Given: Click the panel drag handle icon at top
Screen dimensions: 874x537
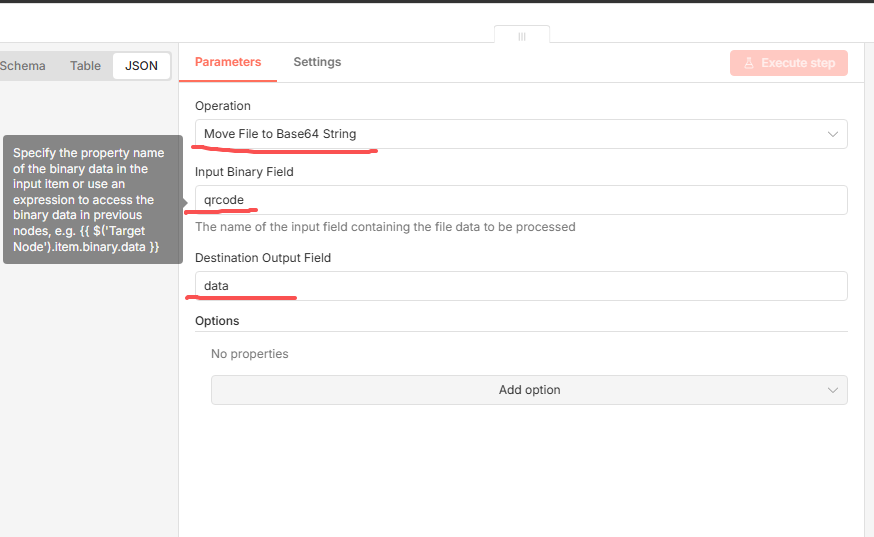Looking at the screenshot, I should (x=521, y=36).
